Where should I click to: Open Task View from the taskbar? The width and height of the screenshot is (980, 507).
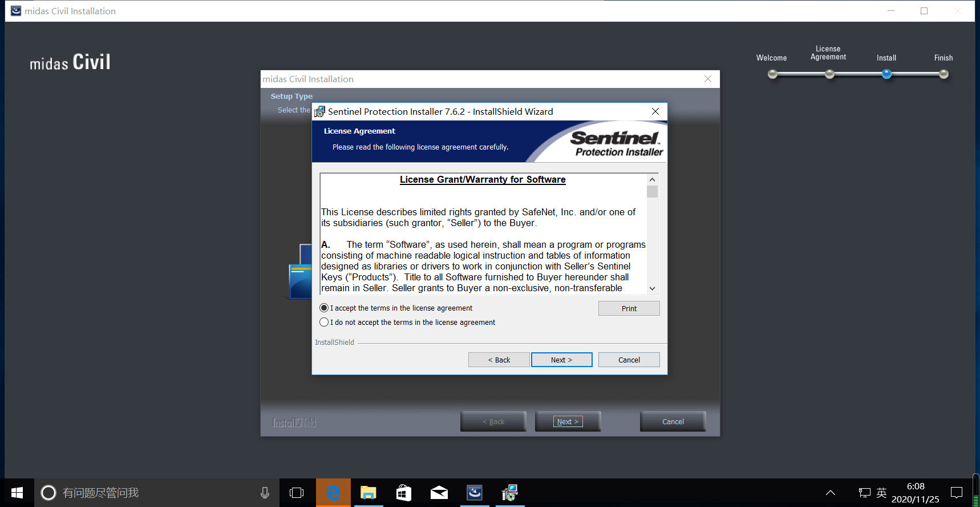(x=297, y=493)
